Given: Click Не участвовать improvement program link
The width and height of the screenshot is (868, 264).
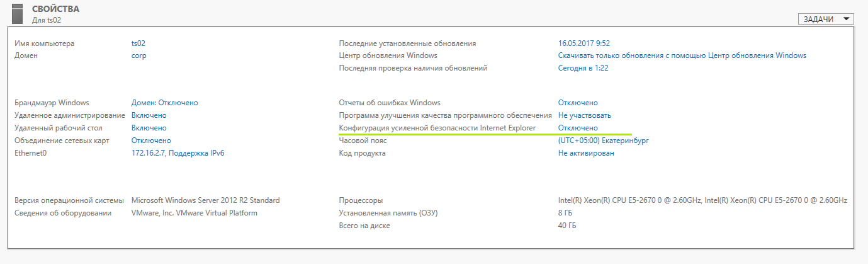Looking at the screenshot, I should click(x=585, y=115).
